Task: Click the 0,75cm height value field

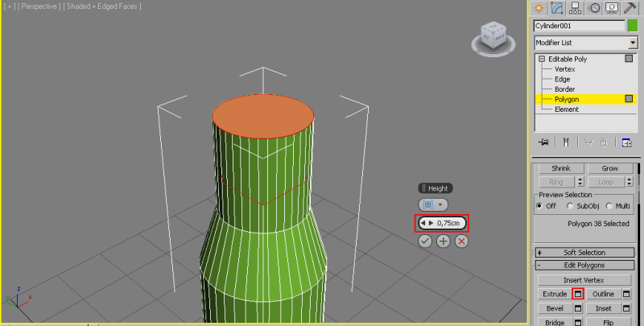Action: click(x=448, y=223)
